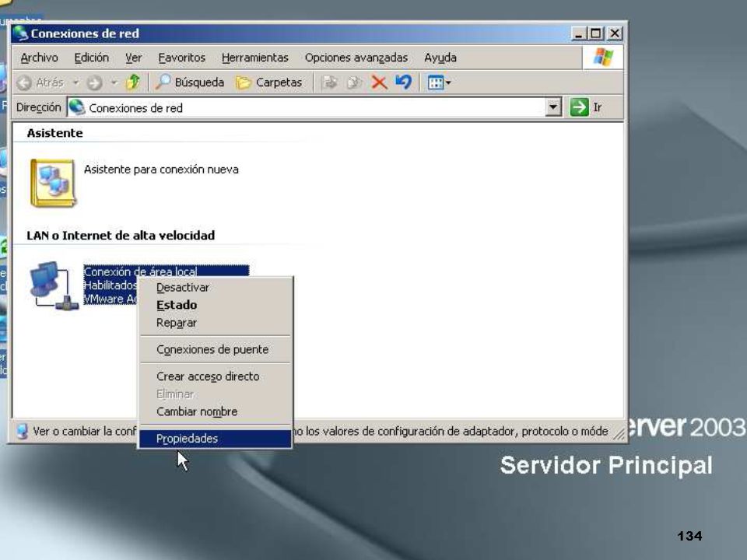Open the Opciones avanzadas menu
This screenshot has width=747, height=560.
[x=356, y=58]
